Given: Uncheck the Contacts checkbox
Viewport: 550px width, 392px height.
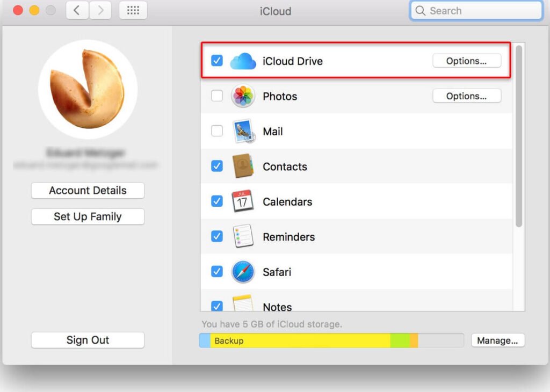Looking at the screenshot, I should pos(217,166).
